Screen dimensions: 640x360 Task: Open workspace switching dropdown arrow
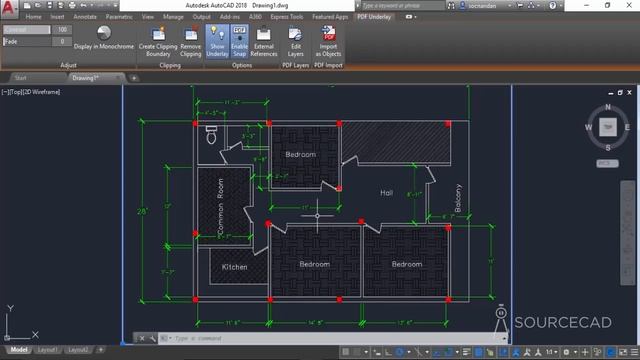(x=575, y=352)
